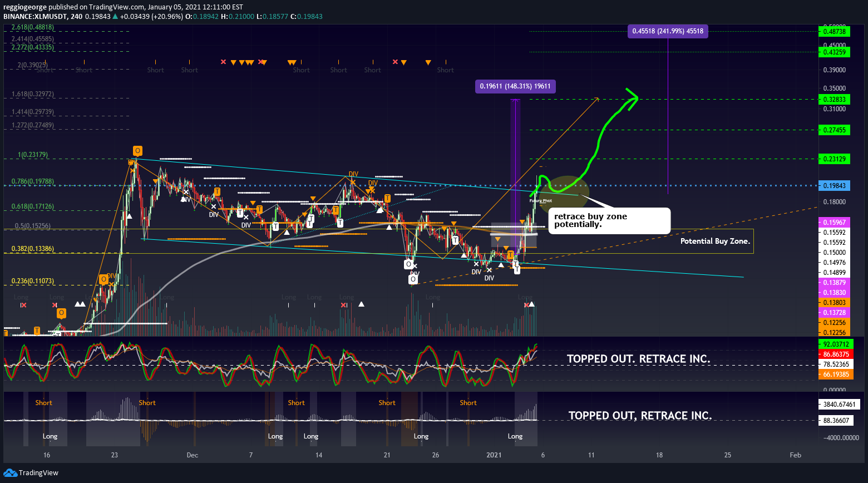Click the 0.39000 price axis value
868x483 pixels.
pyautogui.click(x=835, y=70)
